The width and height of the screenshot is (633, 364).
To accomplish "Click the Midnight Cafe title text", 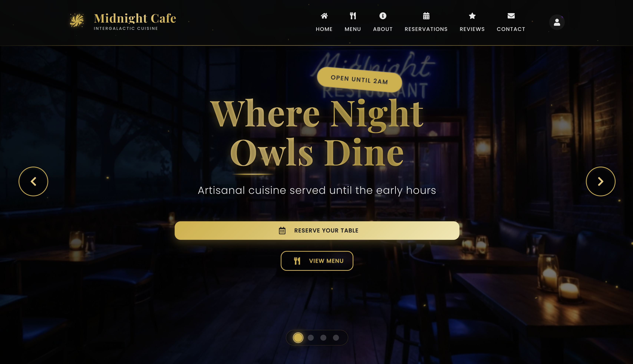I will [135, 18].
